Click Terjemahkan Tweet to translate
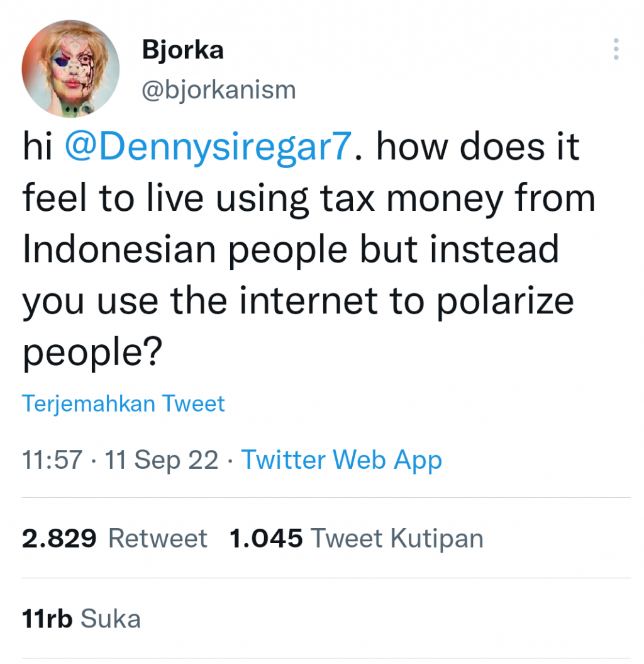Viewport: 644px width, 664px height. click(123, 403)
